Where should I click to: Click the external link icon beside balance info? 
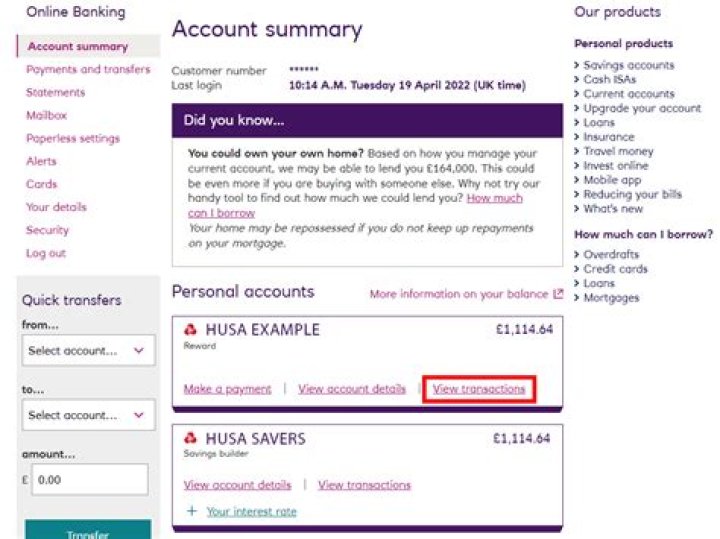558,294
